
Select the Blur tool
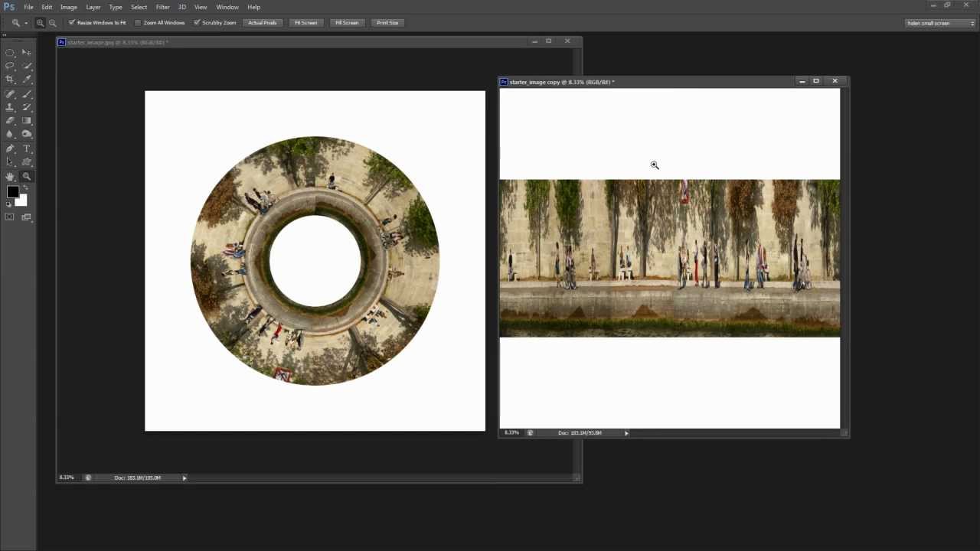(x=10, y=135)
